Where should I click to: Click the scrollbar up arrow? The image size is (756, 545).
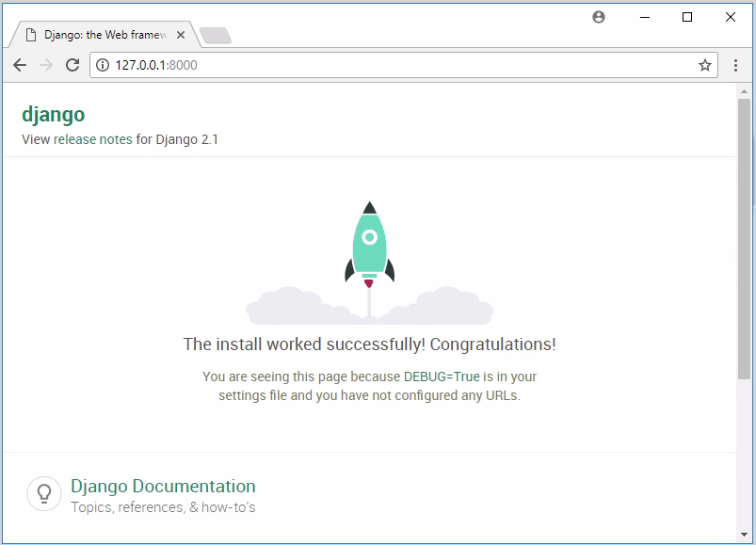coord(745,91)
